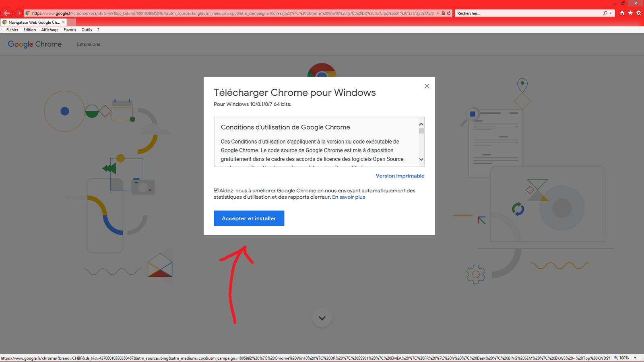The image size is (644, 362).
Task: Click the terms scrollbar down arrow
Action: coord(421,159)
